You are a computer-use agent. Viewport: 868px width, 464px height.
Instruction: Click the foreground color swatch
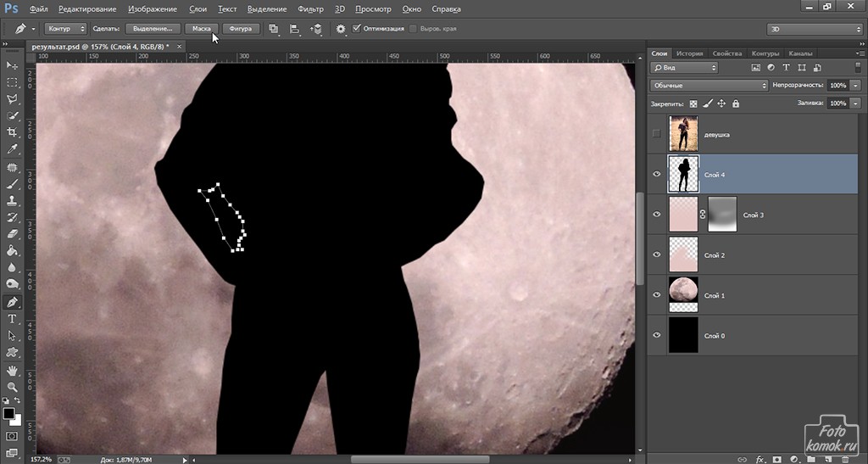tap(8, 413)
